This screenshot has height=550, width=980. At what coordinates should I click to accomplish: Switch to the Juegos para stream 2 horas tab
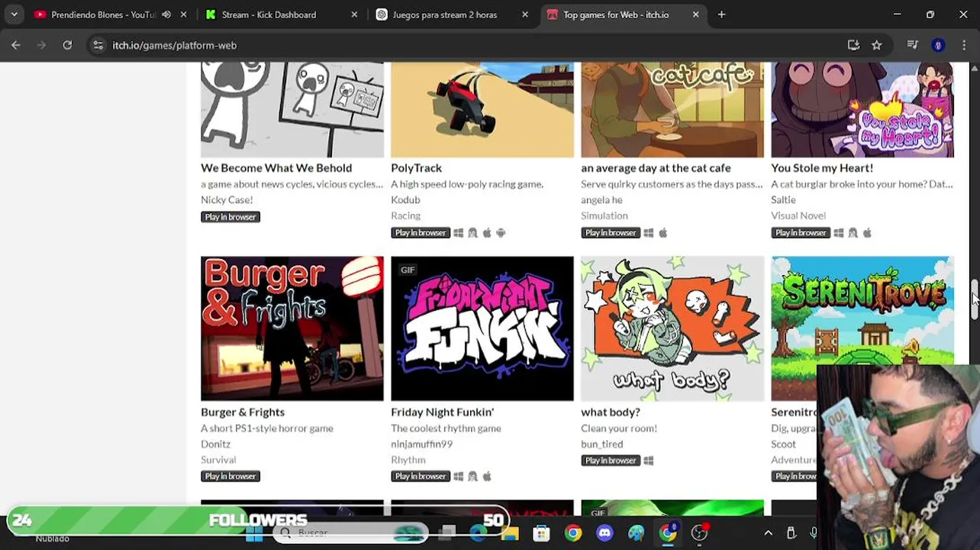point(445,15)
